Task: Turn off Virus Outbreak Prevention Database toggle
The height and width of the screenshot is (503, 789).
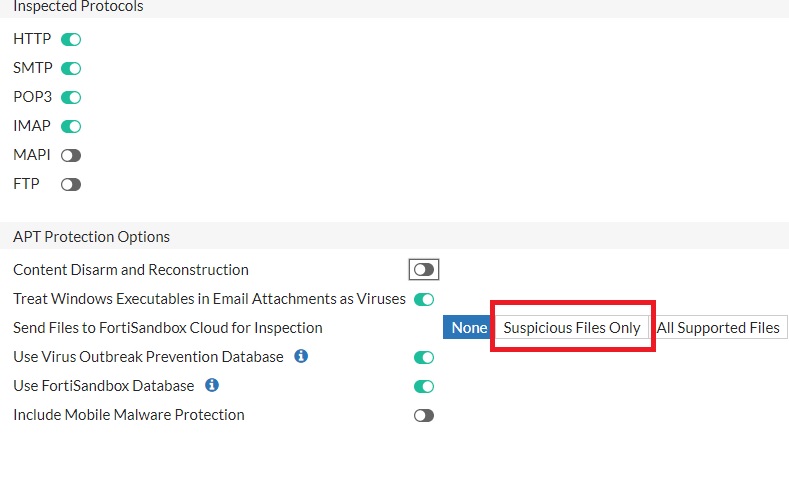Action: click(x=424, y=357)
